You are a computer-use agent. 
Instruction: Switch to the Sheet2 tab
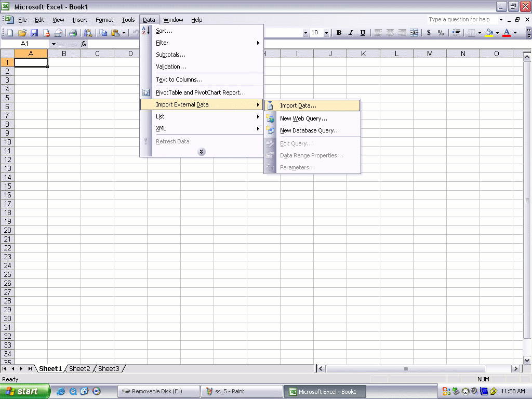79,368
